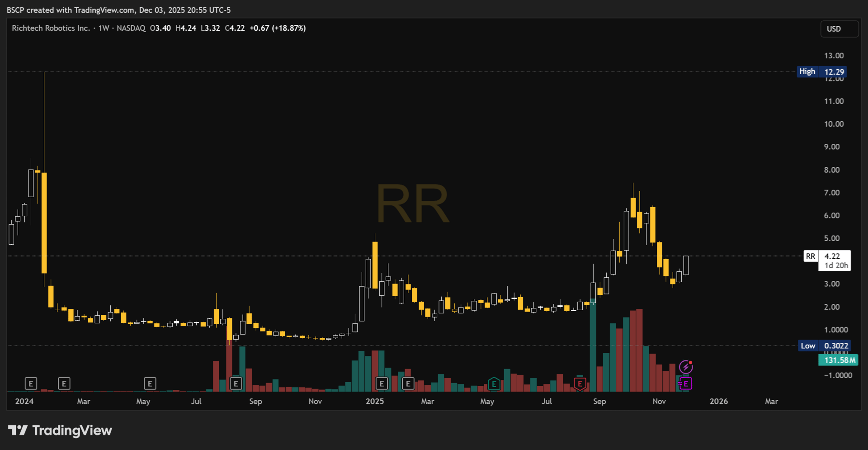Click the TradingView logo at bottom left

pos(60,430)
